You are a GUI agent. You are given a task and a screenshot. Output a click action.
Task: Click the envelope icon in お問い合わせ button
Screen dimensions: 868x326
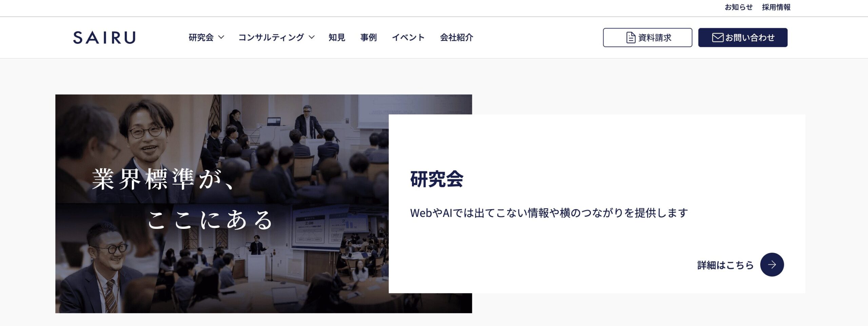717,37
